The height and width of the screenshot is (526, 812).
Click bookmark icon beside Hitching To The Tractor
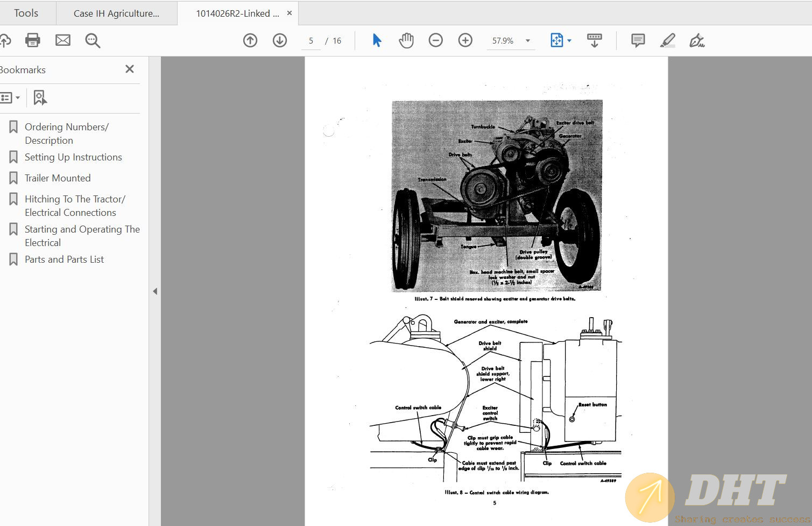pos(13,199)
